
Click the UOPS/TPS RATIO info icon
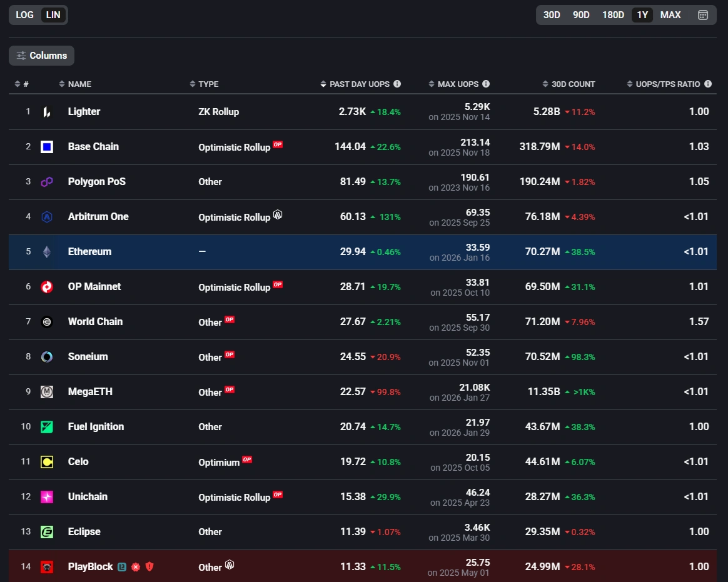click(708, 84)
